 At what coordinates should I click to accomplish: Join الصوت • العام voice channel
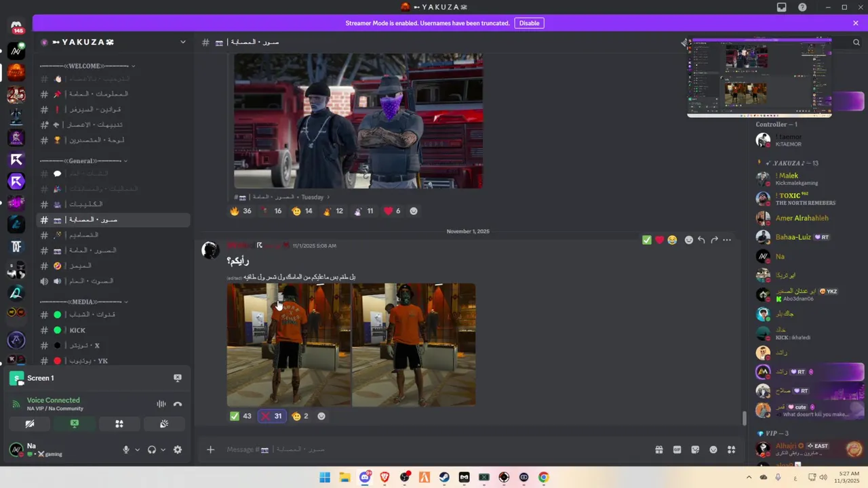tap(114, 281)
